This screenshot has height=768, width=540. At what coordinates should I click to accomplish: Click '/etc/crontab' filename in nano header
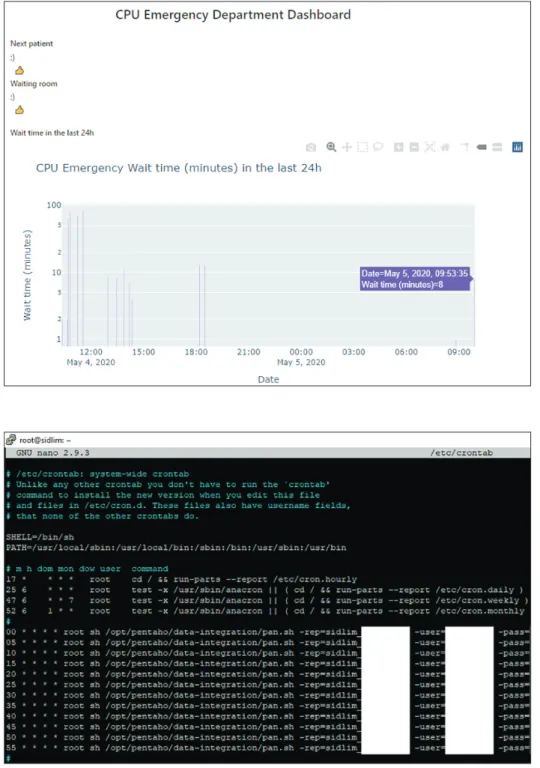point(462,453)
